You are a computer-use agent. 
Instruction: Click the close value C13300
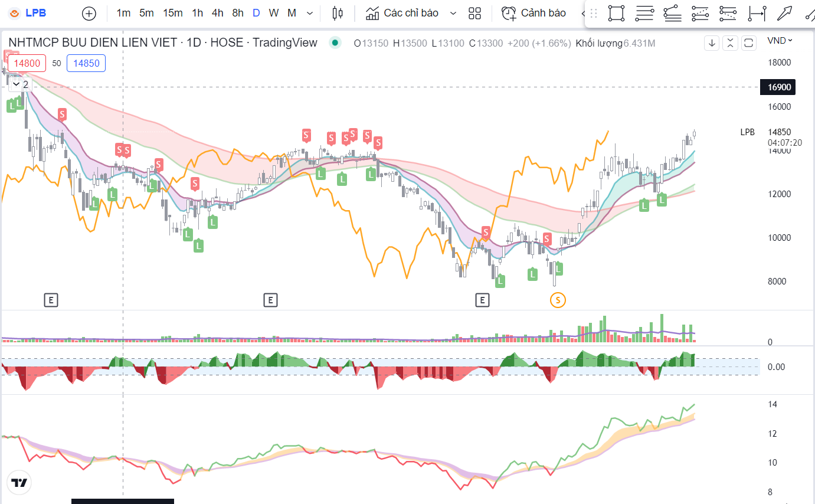[486, 43]
